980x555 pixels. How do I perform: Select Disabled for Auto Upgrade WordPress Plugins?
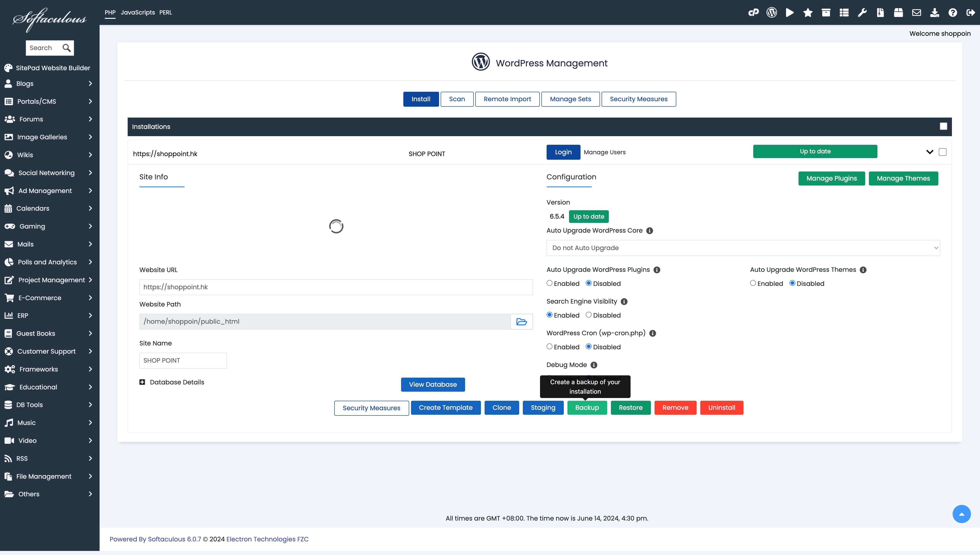pyautogui.click(x=589, y=283)
